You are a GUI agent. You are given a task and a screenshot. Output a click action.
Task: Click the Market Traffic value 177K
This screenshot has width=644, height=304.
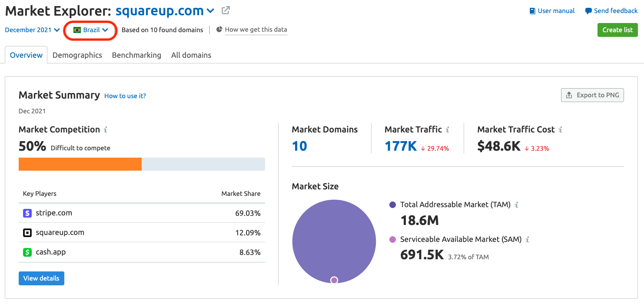pyautogui.click(x=401, y=146)
